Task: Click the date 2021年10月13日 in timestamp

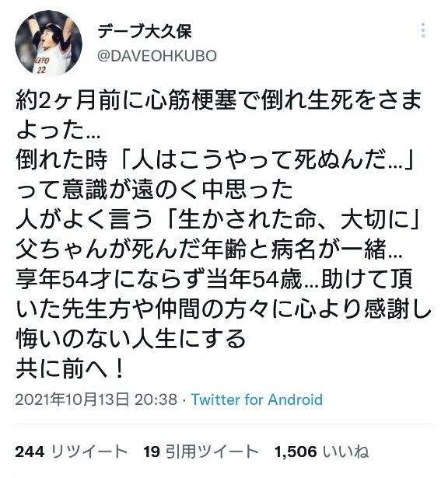Action: click(72, 399)
